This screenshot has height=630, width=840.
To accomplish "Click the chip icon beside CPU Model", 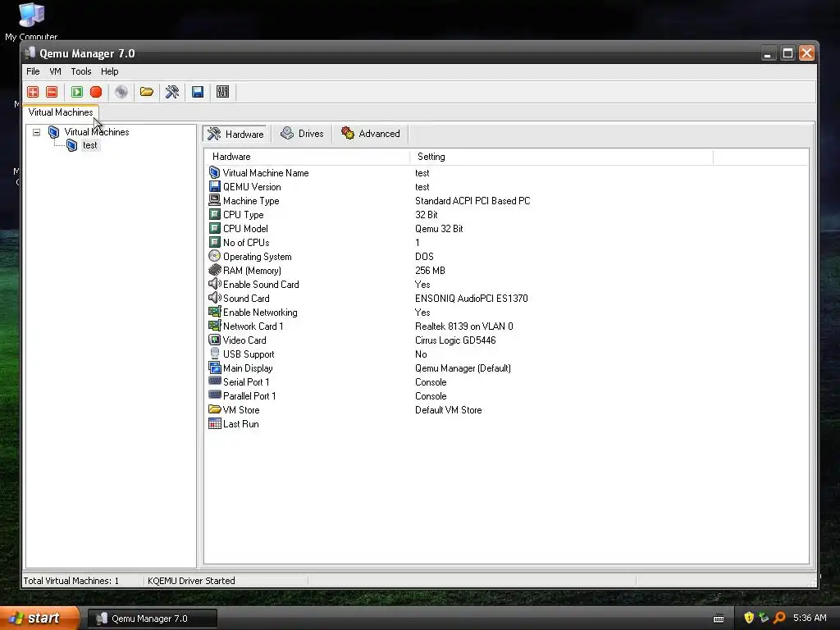I will (x=215, y=228).
